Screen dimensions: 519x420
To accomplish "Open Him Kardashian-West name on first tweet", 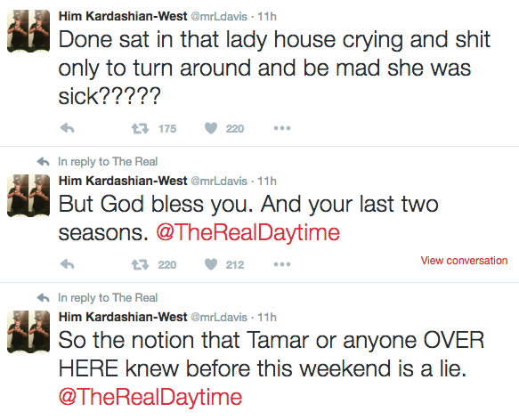I will [123, 16].
